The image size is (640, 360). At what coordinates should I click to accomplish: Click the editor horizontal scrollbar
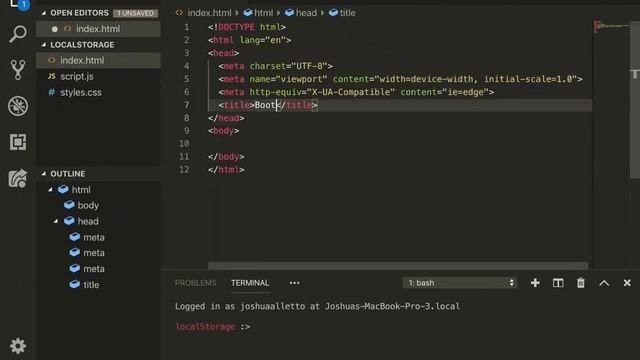coord(398,266)
